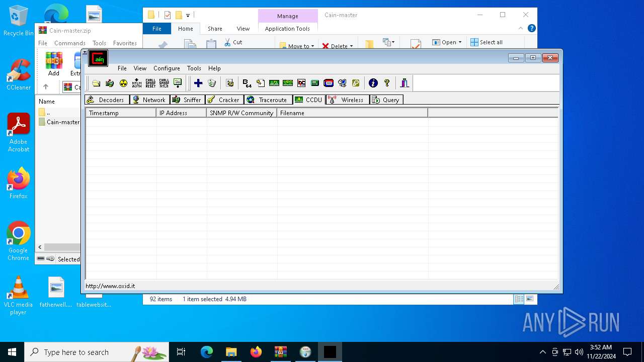Viewport: 644px width, 362px height.
Task: Click the Cain logo icon in title bar
Action: click(98, 58)
